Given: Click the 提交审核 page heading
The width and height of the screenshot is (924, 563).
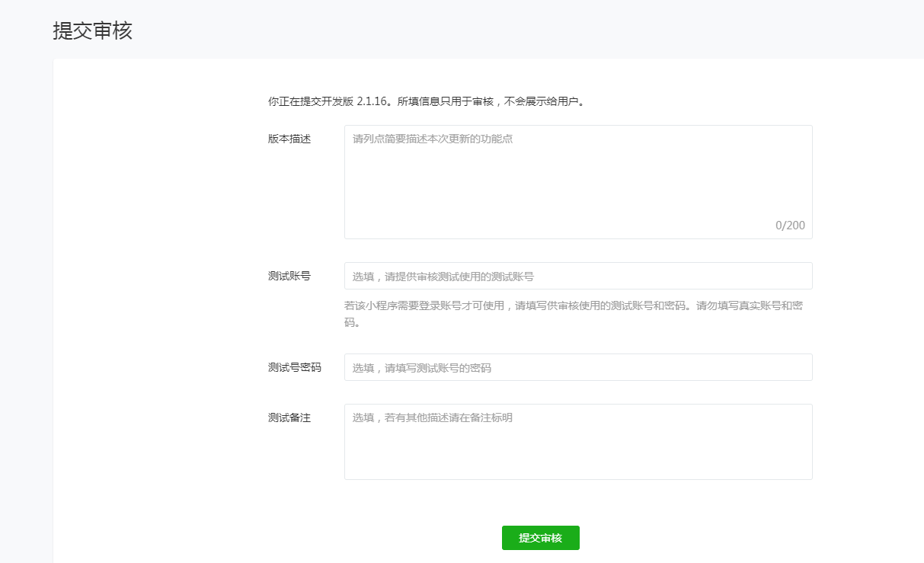Looking at the screenshot, I should pyautogui.click(x=92, y=31).
